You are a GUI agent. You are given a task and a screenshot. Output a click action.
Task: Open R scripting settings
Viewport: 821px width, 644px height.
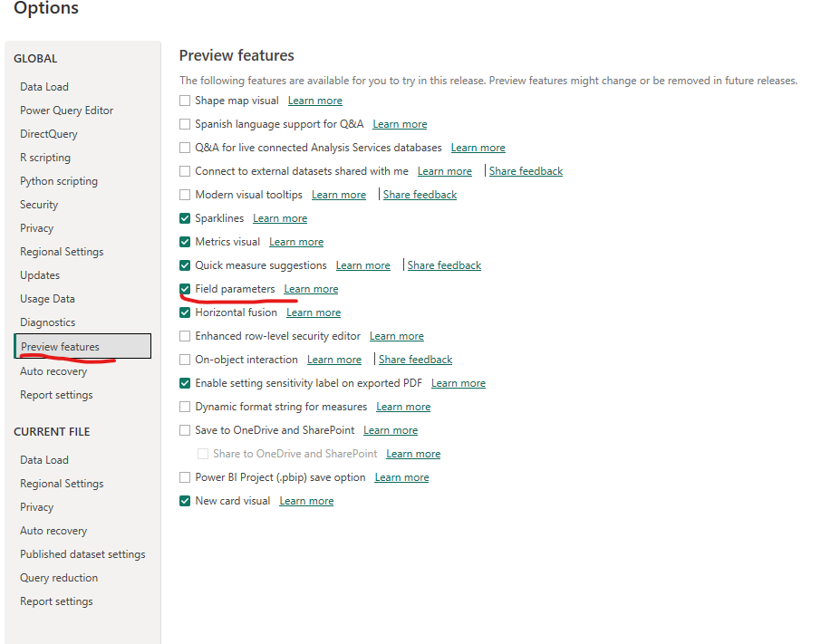[45, 158]
